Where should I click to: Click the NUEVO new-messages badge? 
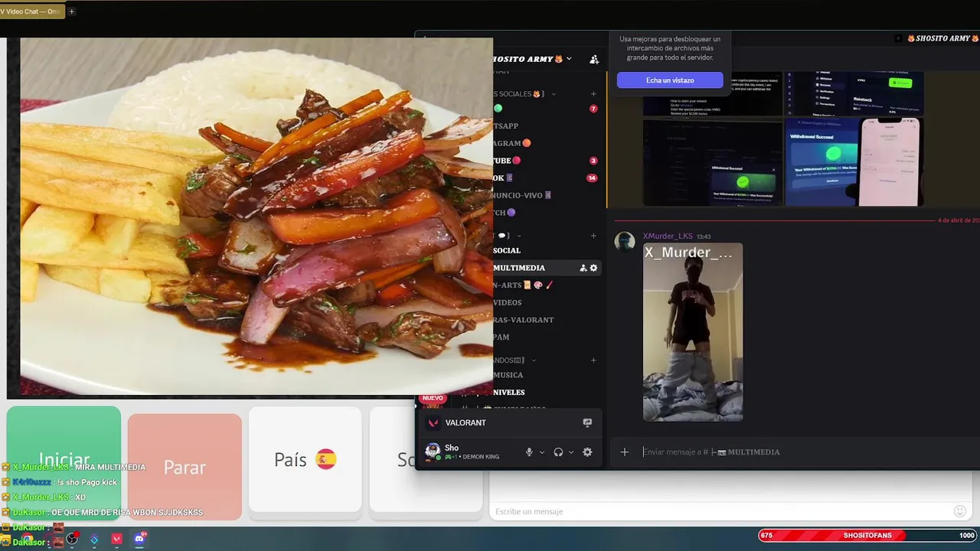433,398
